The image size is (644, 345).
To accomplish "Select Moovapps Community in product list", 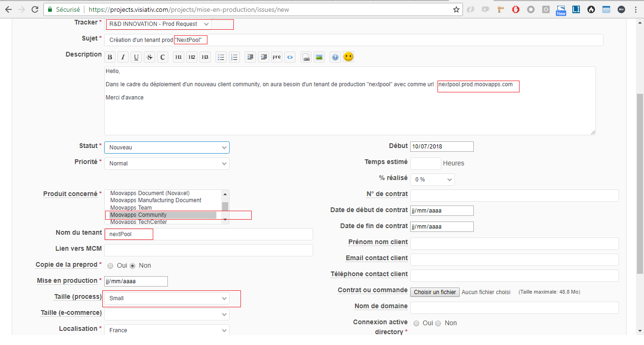I will coord(163,215).
